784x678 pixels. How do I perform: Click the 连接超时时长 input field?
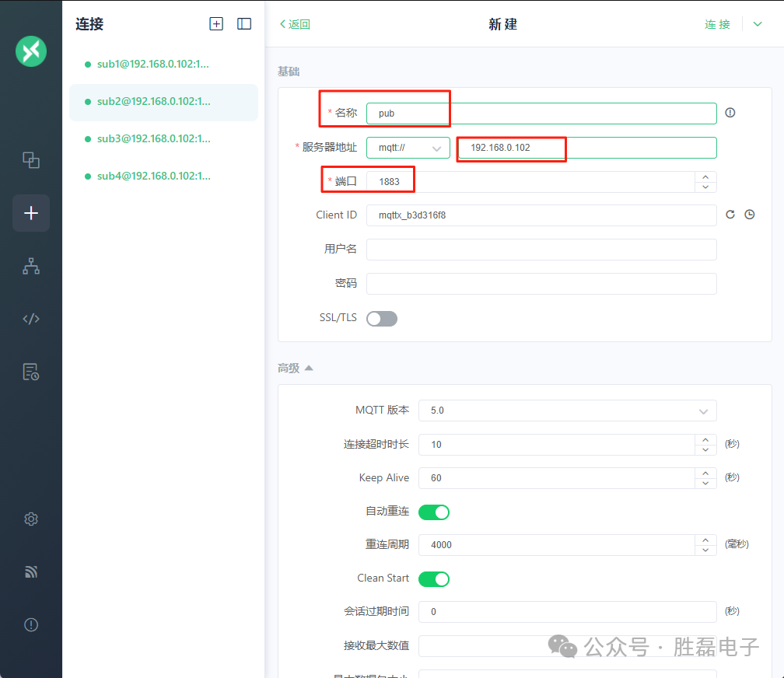click(x=557, y=445)
